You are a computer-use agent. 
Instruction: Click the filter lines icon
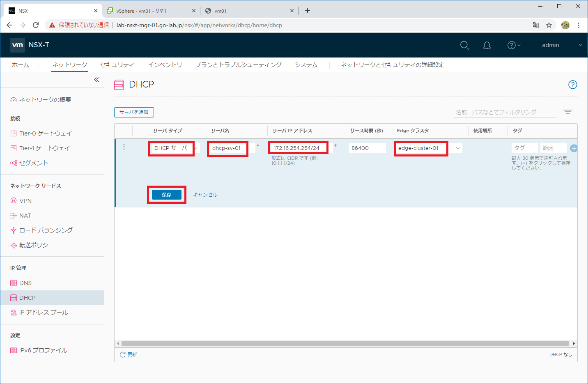click(x=568, y=112)
